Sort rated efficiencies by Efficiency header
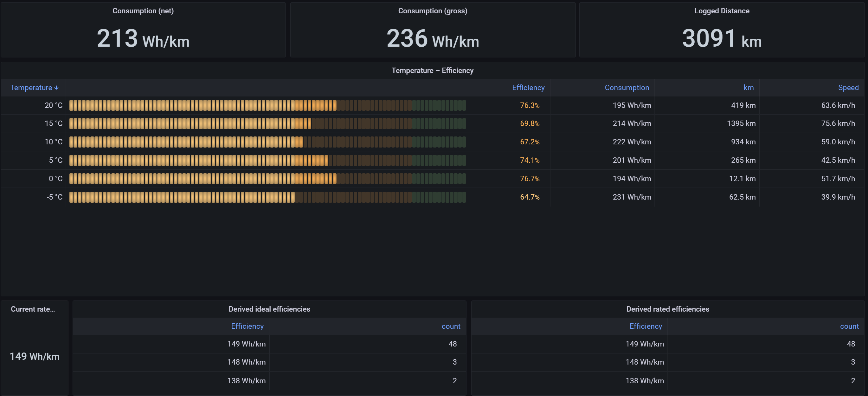The width and height of the screenshot is (868, 396). point(645,326)
